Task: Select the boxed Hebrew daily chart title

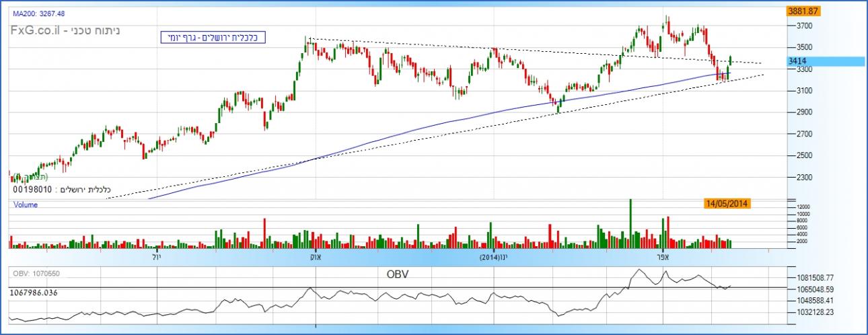Action: [x=213, y=38]
